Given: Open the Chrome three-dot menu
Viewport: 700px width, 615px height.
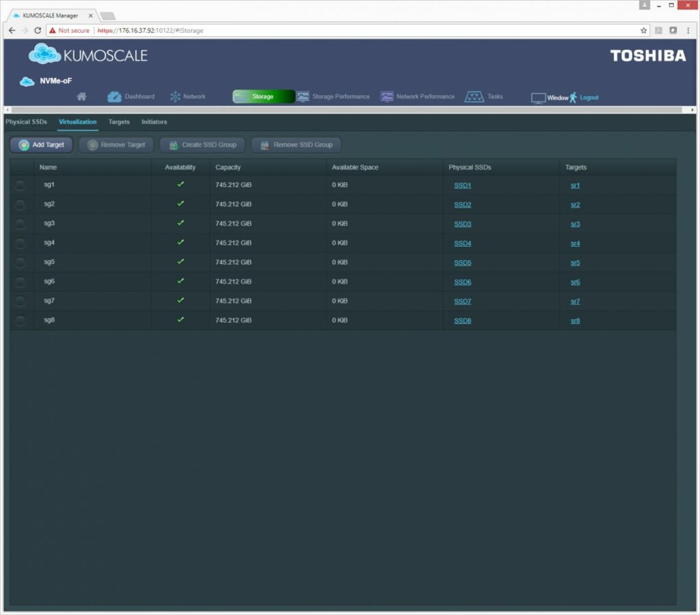Looking at the screenshot, I should [x=688, y=30].
